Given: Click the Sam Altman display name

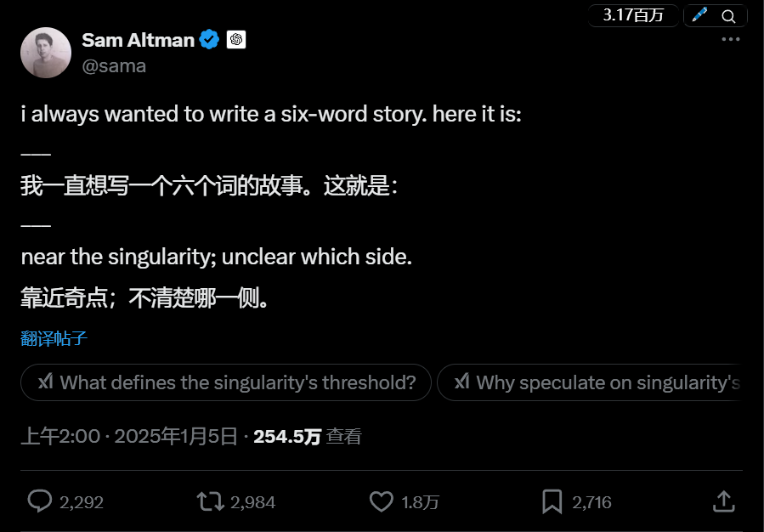Looking at the screenshot, I should pos(138,40).
